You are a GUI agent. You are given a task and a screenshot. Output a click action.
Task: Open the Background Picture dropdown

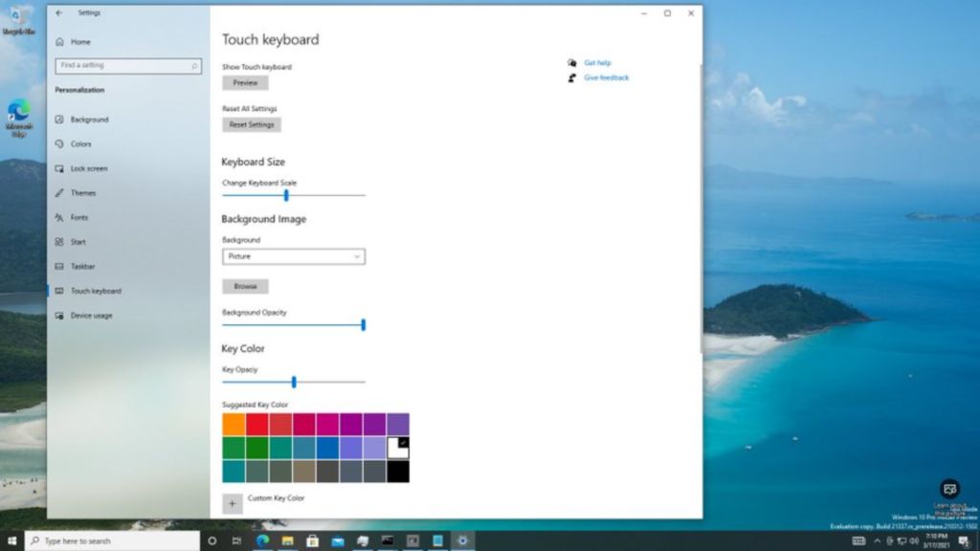(294, 256)
